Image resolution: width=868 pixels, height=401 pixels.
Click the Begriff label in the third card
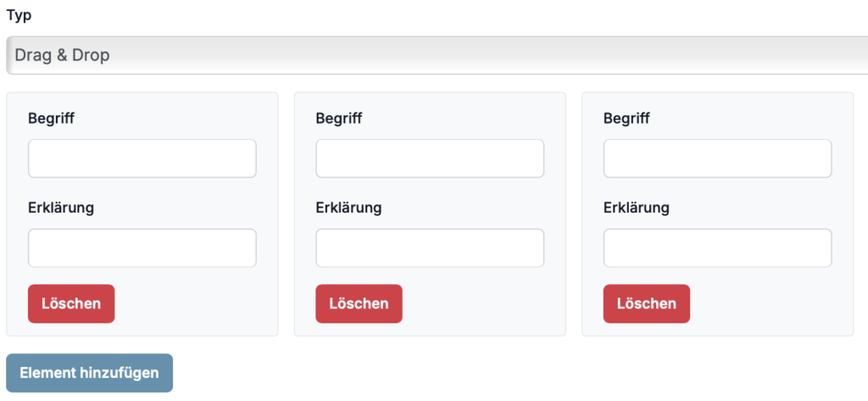[x=626, y=119]
